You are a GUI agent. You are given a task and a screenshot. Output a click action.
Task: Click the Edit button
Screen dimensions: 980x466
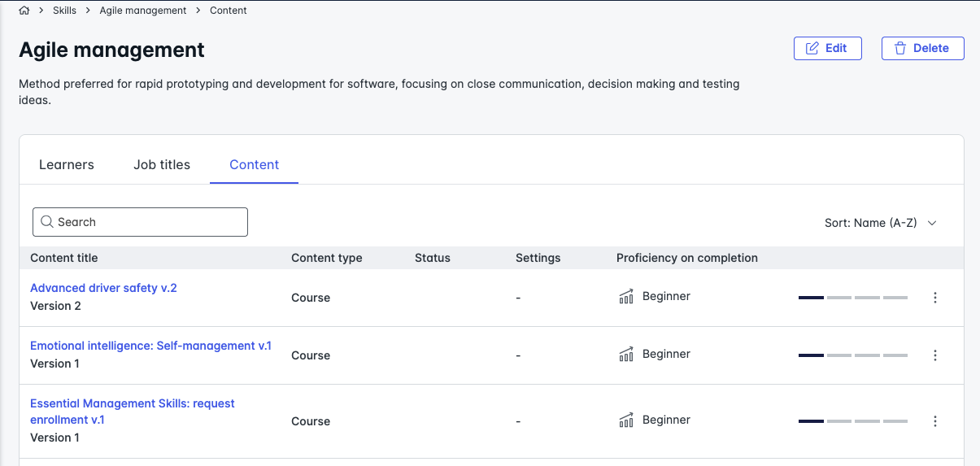tap(827, 48)
